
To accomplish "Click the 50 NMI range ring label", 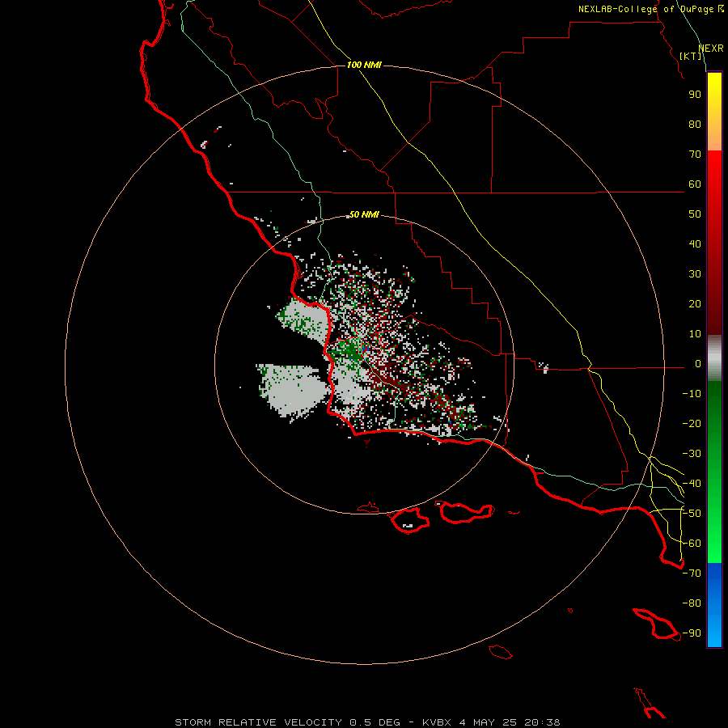I will 364,214.
